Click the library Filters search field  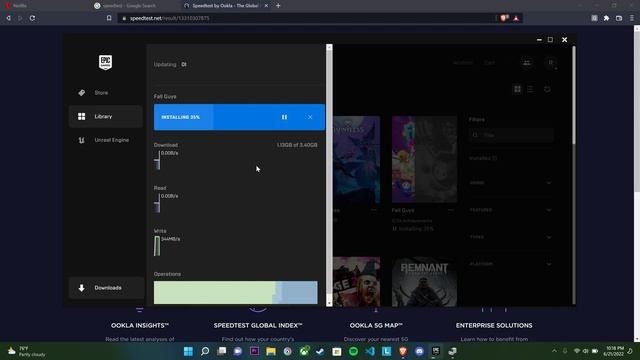pos(511,135)
